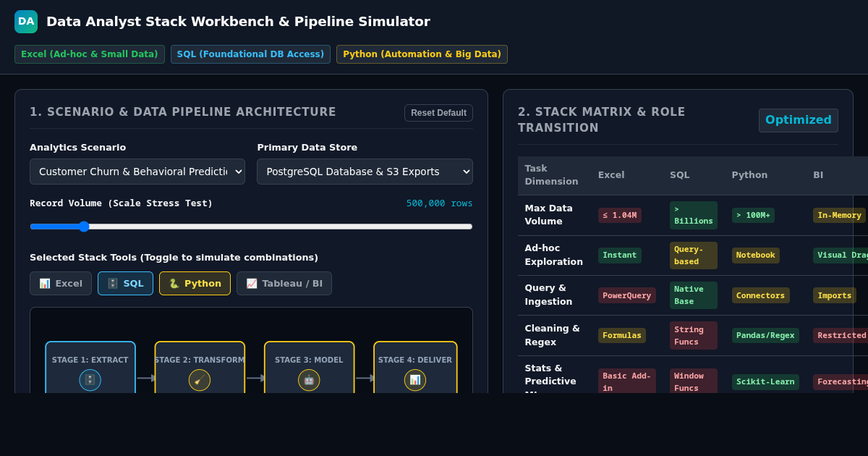Select the Excel (Ad-hoc & Small Data) tag
This screenshot has height=456, width=868.
point(90,54)
